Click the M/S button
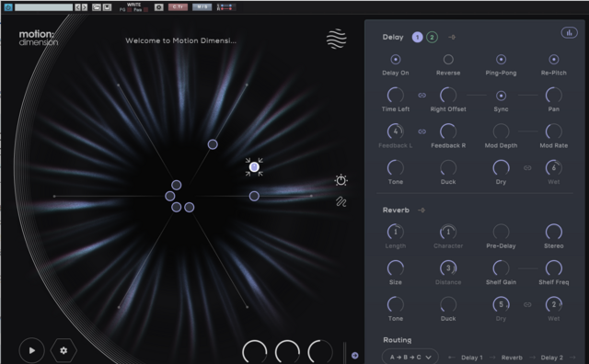Image resolution: width=589 pixels, height=364 pixels. click(x=202, y=7)
